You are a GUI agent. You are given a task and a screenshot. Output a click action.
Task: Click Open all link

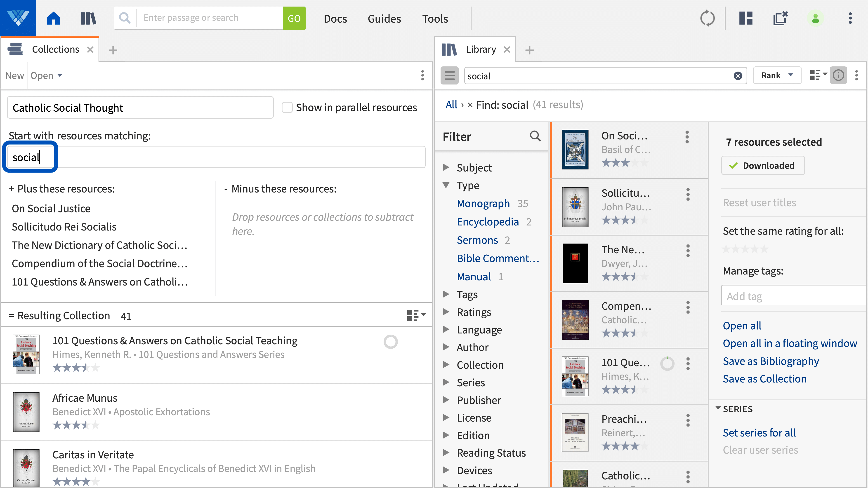742,325
